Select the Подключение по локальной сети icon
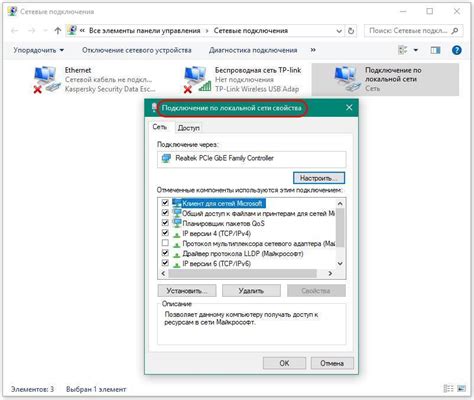Screen dimensions: 474x400 [x=347, y=79]
